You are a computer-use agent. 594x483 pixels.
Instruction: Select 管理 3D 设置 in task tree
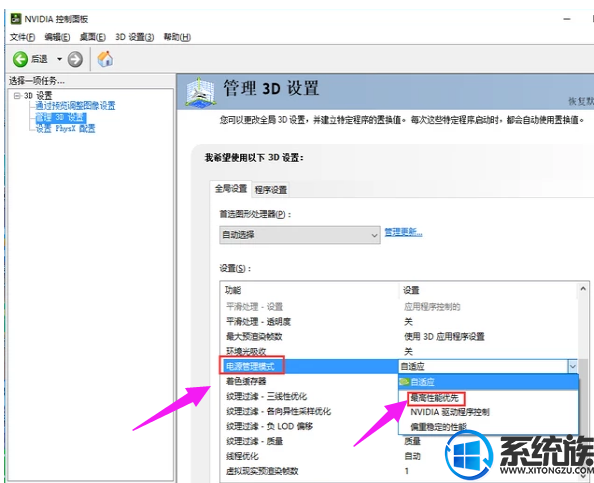click(x=61, y=117)
